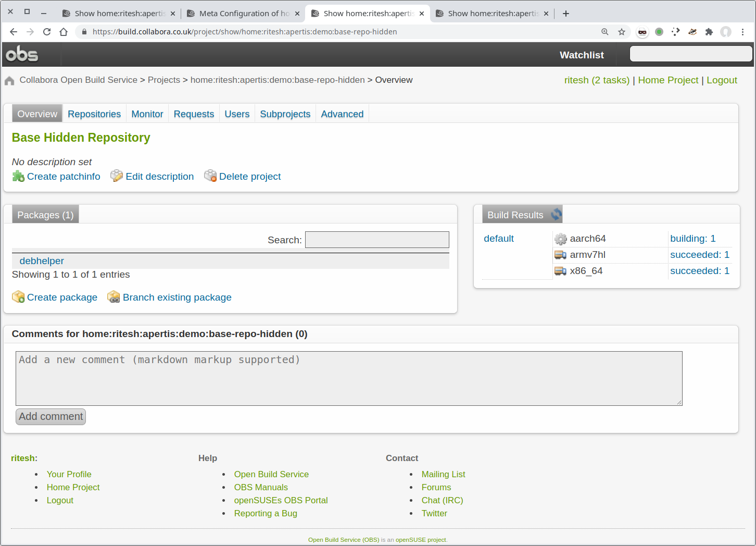Click the Branch existing package link

(x=177, y=297)
